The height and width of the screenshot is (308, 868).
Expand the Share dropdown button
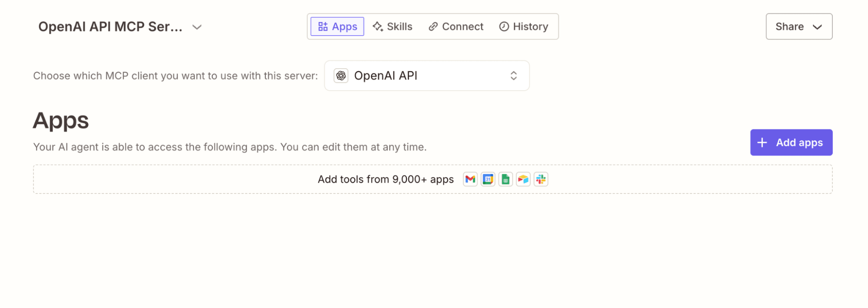pos(799,26)
